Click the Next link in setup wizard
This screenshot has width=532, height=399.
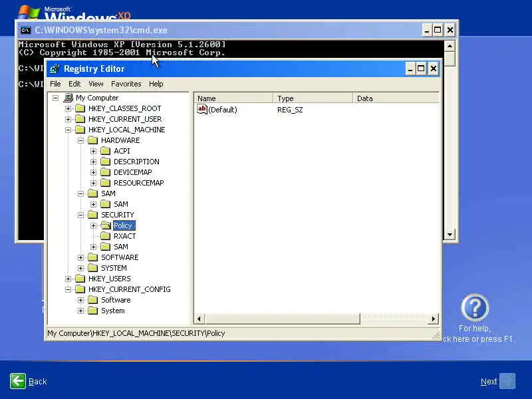click(489, 382)
